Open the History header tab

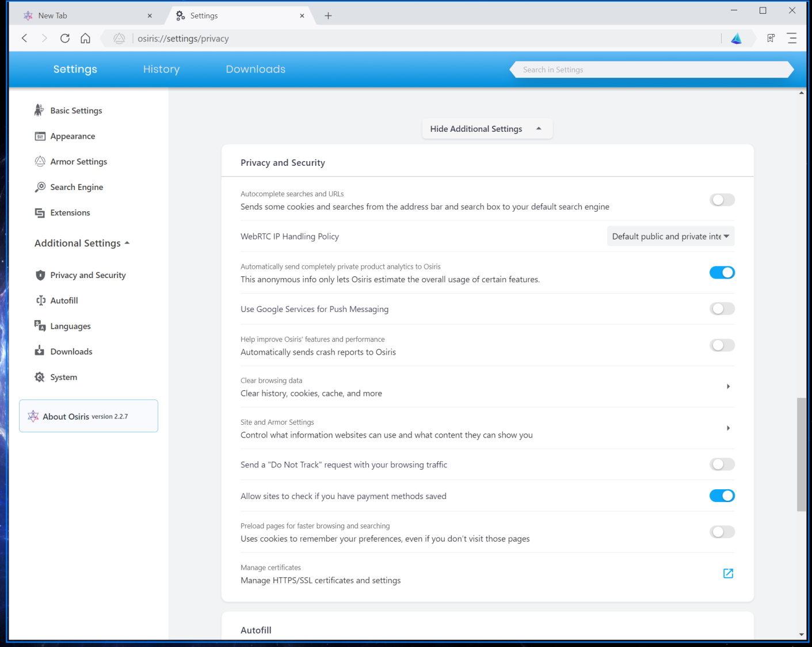click(x=161, y=69)
